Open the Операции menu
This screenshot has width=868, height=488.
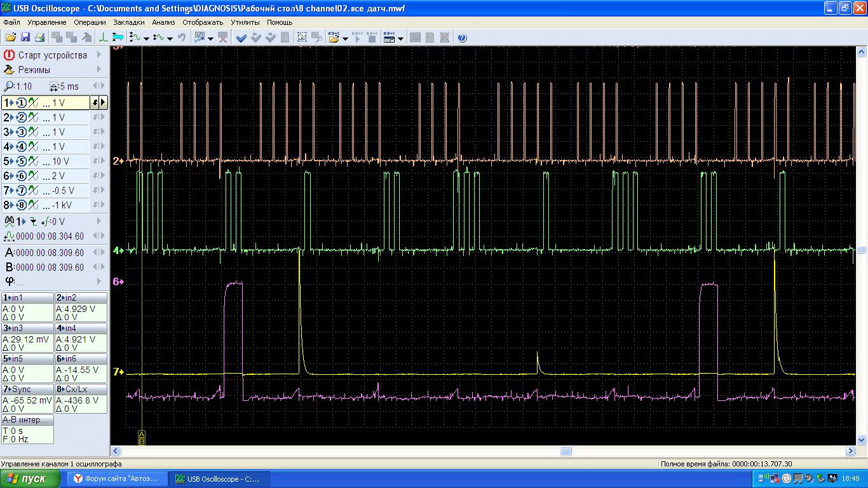click(x=90, y=22)
